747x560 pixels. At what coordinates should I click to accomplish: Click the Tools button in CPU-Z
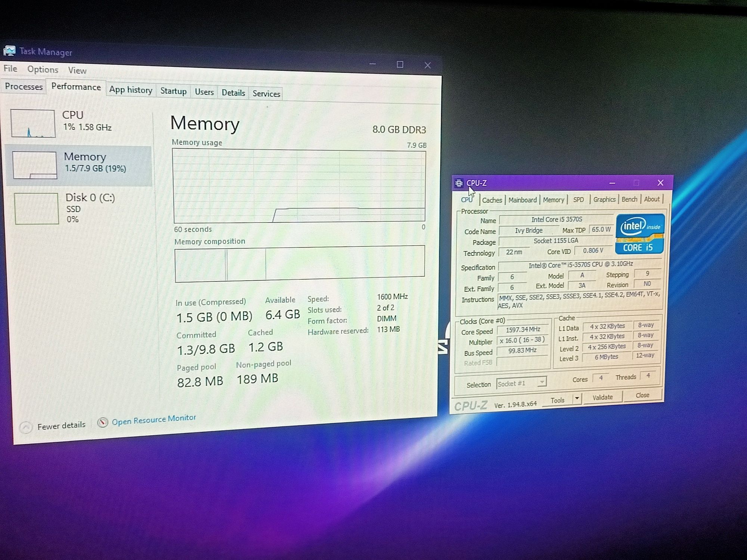click(x=557, y=400)
